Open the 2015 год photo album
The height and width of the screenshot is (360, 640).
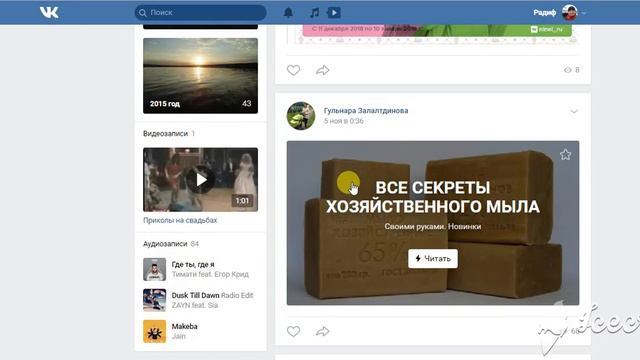[x=200, y=76]
